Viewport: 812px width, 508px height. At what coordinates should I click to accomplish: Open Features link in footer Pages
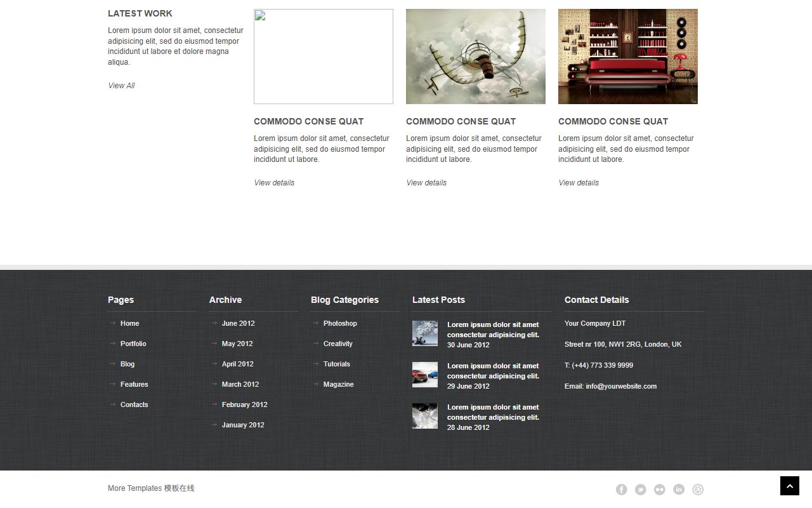click(134, 384)
